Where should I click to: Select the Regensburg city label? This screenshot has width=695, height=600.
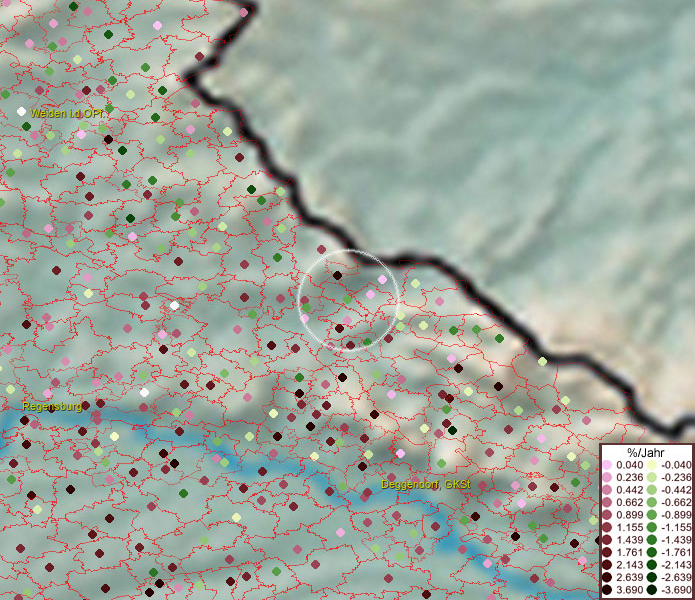tap(52, 406)
